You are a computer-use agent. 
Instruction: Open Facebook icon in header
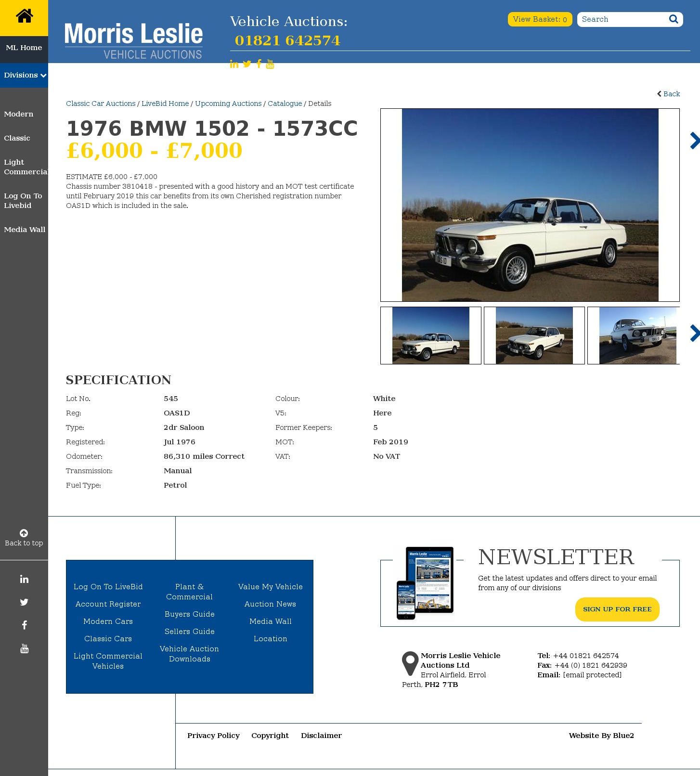259,64
